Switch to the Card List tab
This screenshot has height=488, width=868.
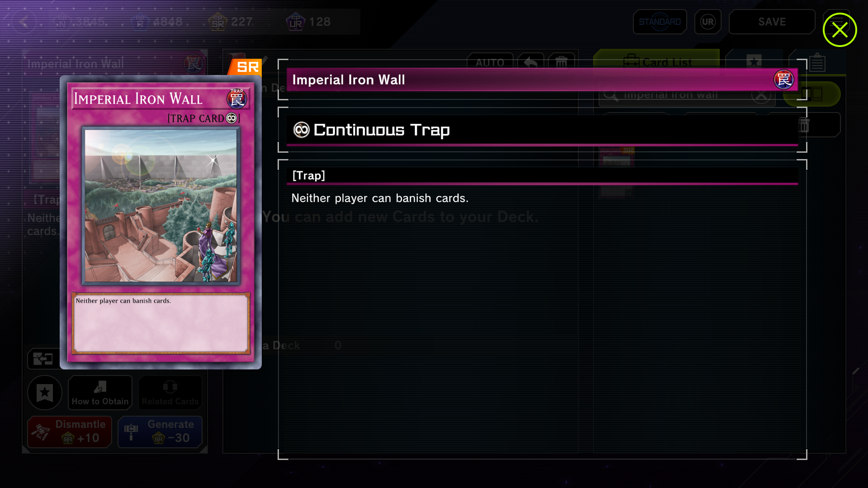coord(656,62)
